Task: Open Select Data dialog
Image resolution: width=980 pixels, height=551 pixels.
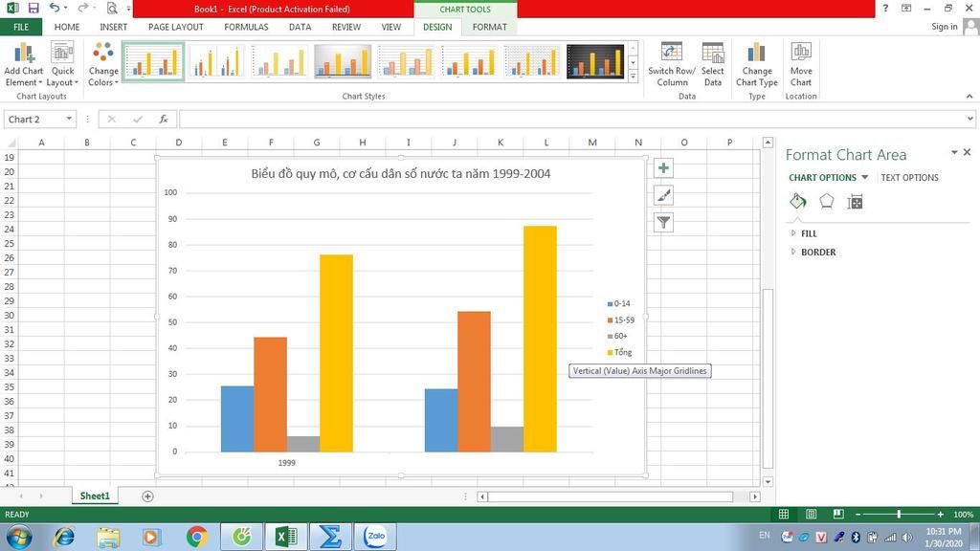Action: click(x=712, y=64)
